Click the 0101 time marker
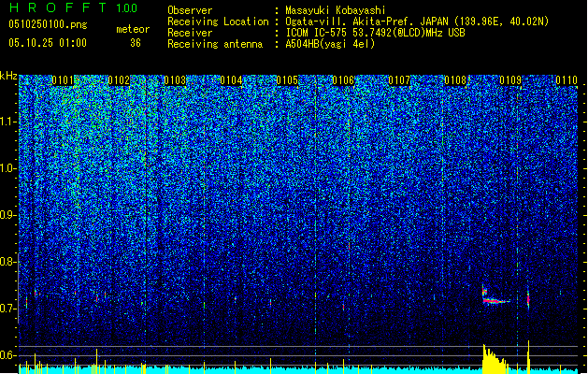The image size is (588, 374). click(x=63, y=80)
